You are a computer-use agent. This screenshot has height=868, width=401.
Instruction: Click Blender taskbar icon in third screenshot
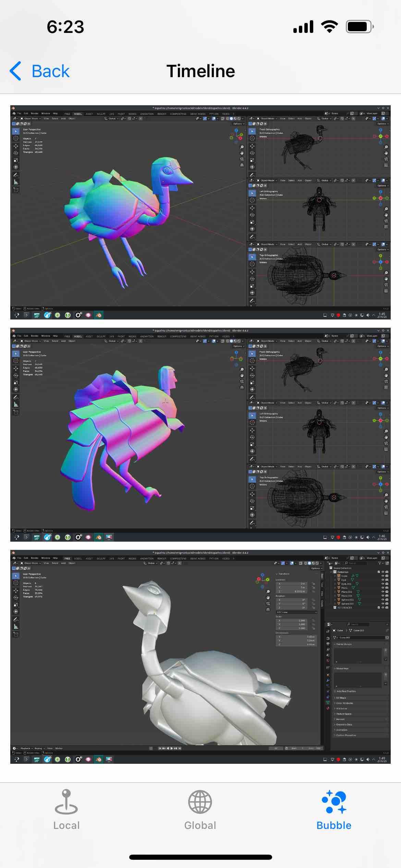coord(99,759)
